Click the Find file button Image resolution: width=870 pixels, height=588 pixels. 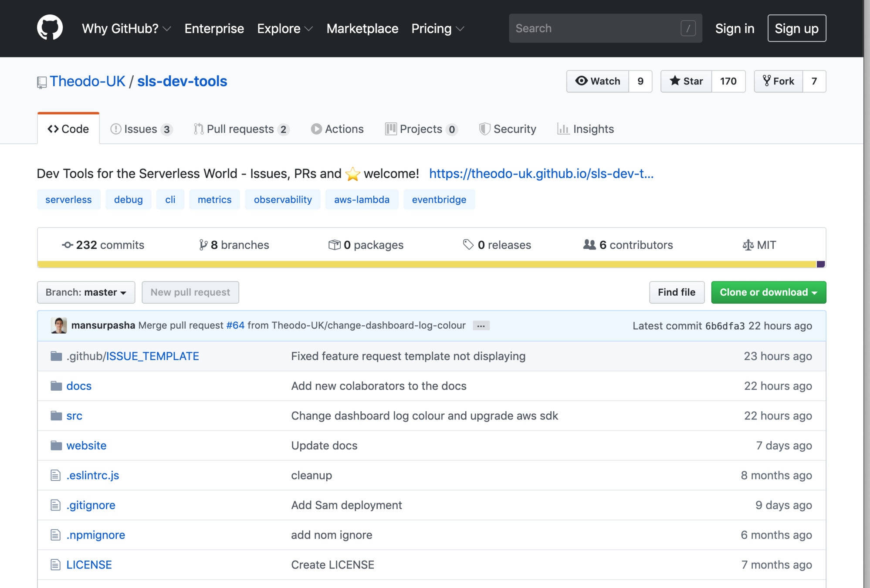(x=676, y=292)
